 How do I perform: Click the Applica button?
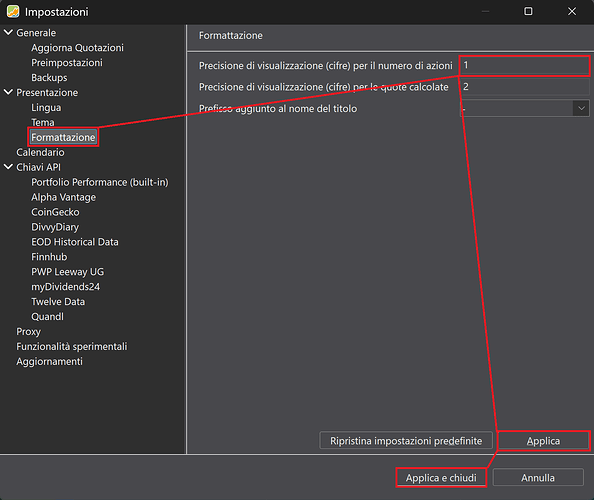(x=543, y=441)
